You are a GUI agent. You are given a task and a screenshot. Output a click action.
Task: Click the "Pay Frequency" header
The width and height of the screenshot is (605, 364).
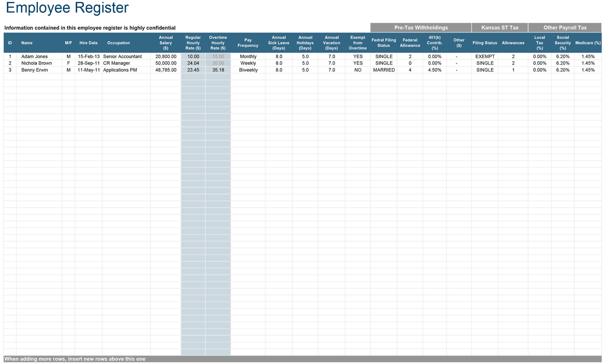[248, 43]
